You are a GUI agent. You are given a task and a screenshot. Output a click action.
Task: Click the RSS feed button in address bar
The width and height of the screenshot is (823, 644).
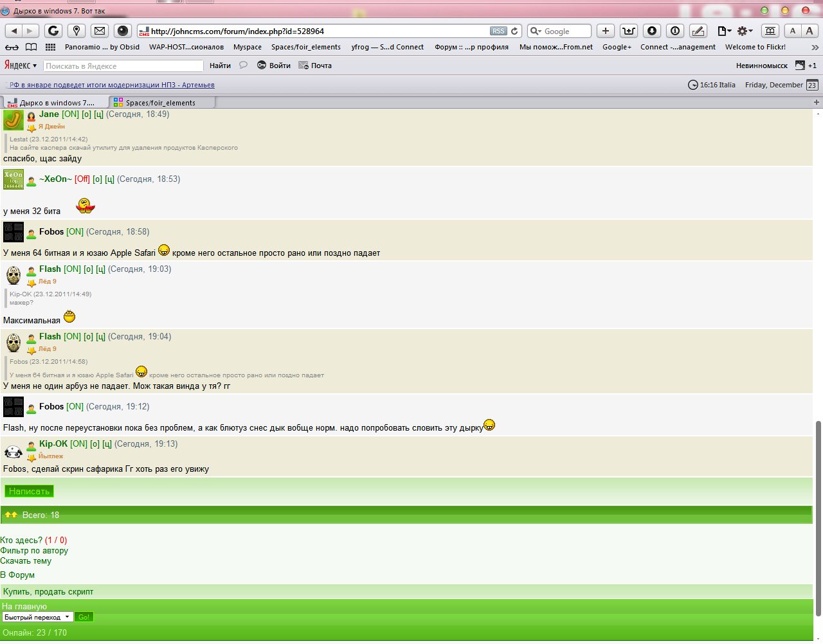point(498,31)
